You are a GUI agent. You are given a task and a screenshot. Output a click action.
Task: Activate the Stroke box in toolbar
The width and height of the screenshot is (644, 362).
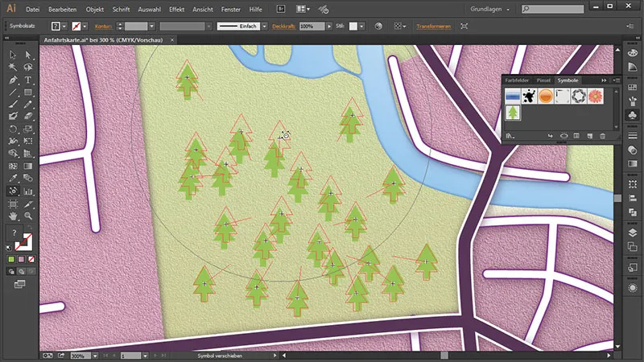click(24, 242)
